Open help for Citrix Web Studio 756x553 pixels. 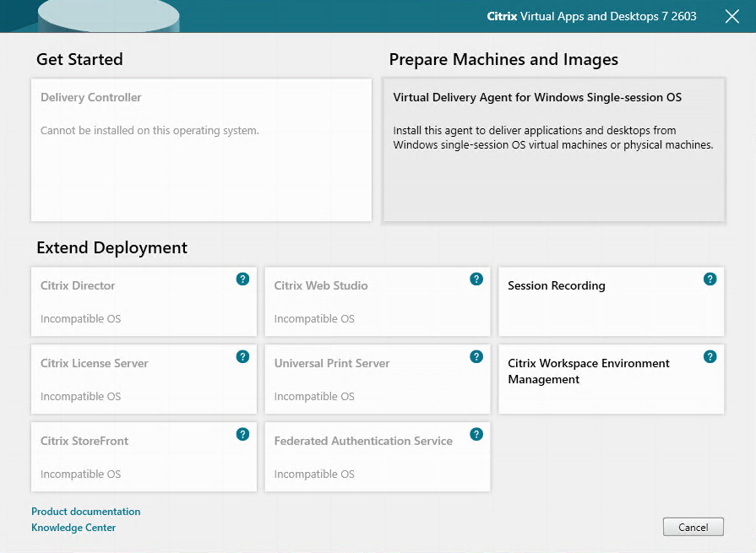coord(476,279)
